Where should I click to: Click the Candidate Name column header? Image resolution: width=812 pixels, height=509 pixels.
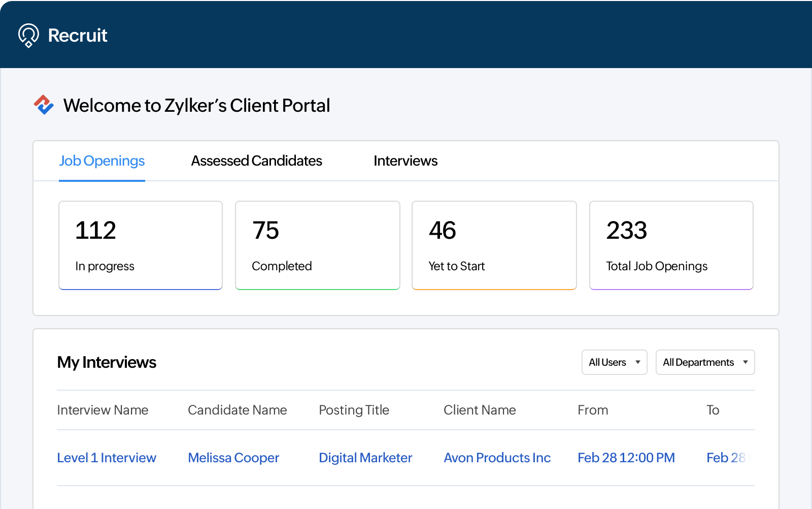click(238, 410)
